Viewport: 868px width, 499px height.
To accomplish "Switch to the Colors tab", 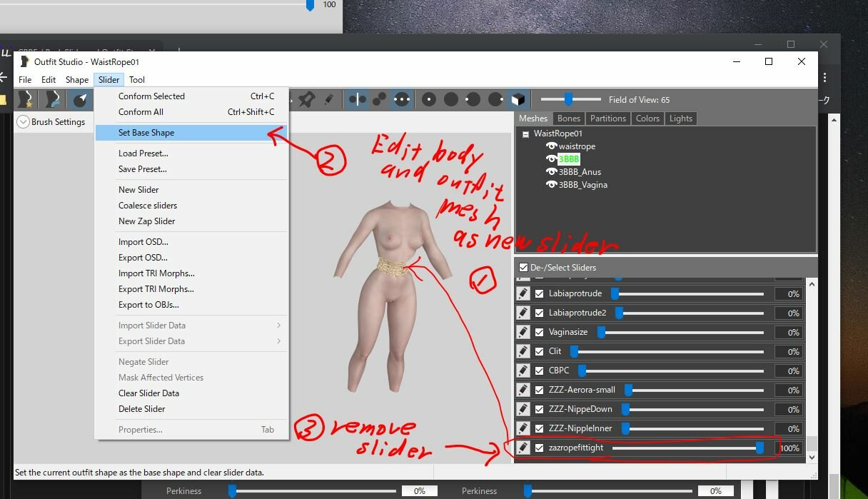I will coord(647,119).
